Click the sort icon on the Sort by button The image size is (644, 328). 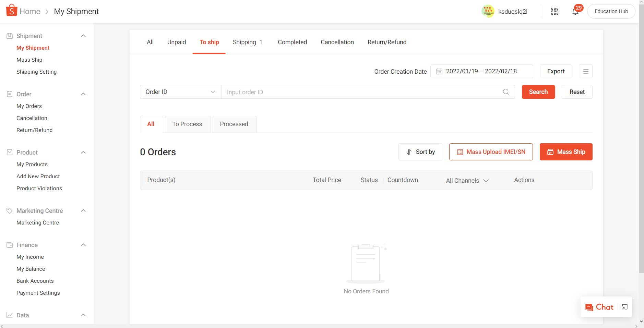[x=409, y=151]
